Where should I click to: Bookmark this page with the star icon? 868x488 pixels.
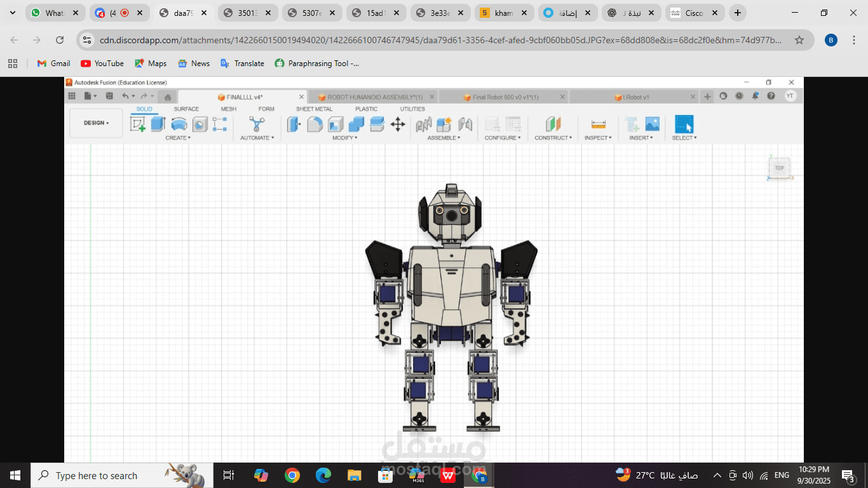[x=799, y=40]
